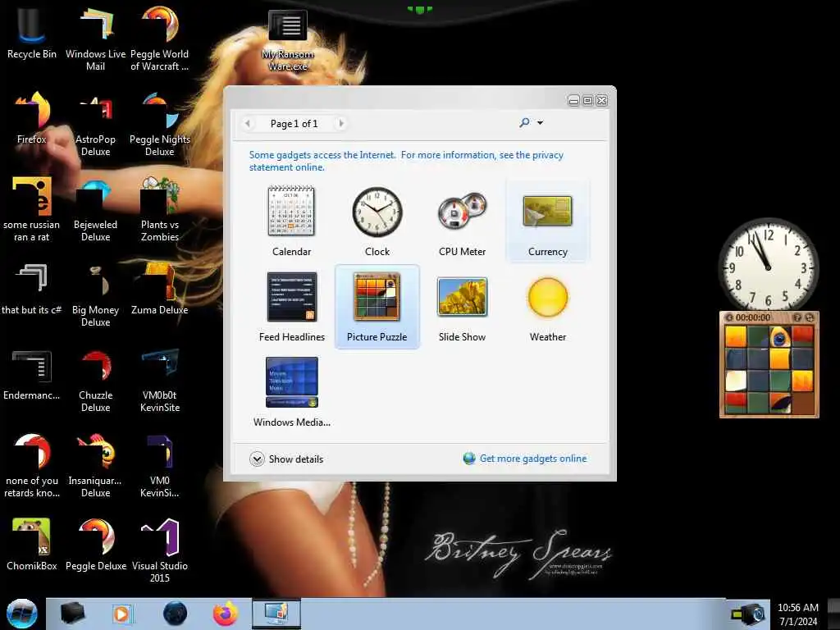The height and width of the screenshot is (630, 840).
Task: Go to previous gadget page arrow
Action: [x=248, y=123]
